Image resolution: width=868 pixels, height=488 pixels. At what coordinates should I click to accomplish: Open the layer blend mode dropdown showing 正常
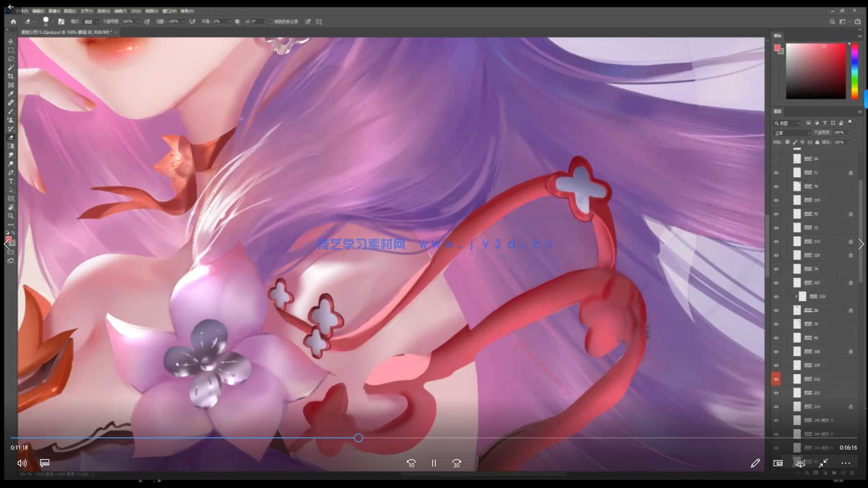click(x=792, y=132)
